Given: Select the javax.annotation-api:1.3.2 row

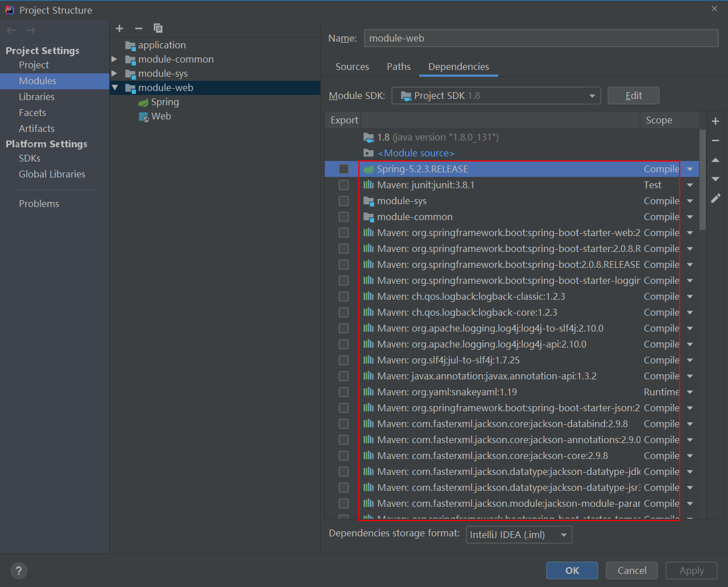Looking at the screenshot, I should [512, 376].
